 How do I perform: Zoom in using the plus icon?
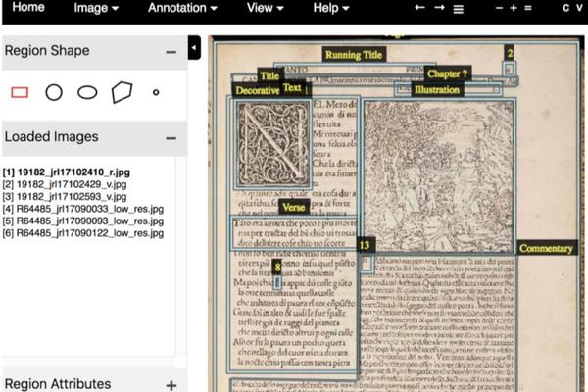514,8
